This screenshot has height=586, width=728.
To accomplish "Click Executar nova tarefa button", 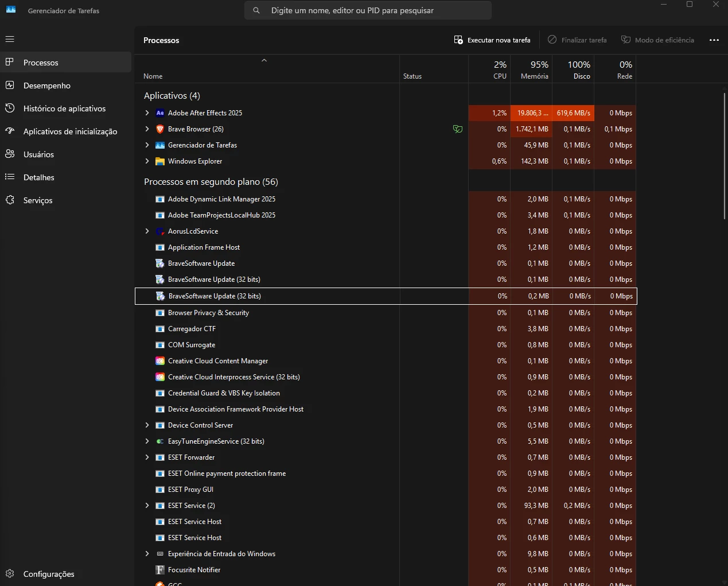I will [x=492, y=40].
